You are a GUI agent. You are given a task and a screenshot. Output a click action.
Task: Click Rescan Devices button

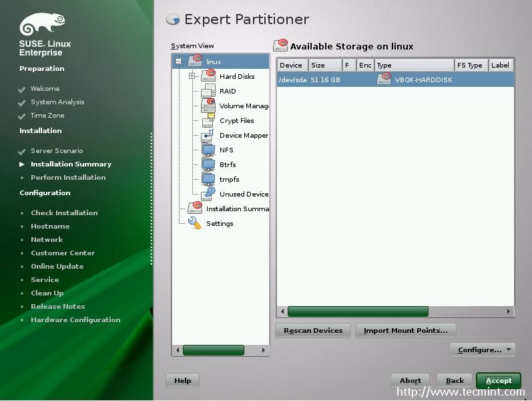313,330
